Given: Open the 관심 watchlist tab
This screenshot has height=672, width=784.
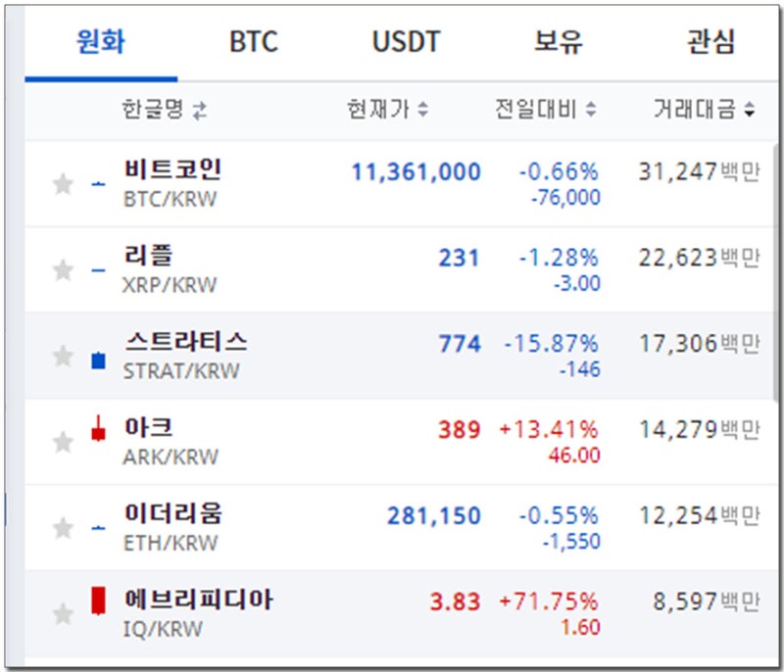Looking at the screenshot, I should tap(711, 42).
